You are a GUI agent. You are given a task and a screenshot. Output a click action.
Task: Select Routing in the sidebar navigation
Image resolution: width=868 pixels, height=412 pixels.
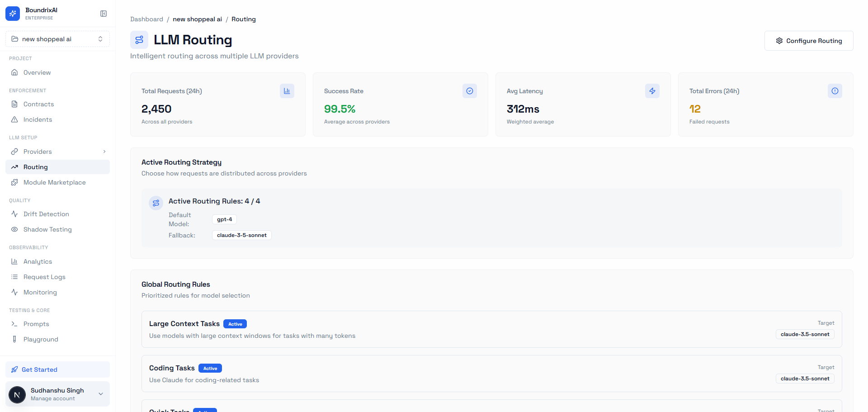(35, 167)
